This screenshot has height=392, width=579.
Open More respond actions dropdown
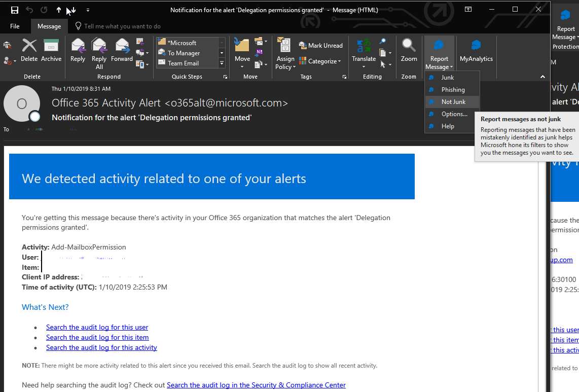click(x=142, y=64)
